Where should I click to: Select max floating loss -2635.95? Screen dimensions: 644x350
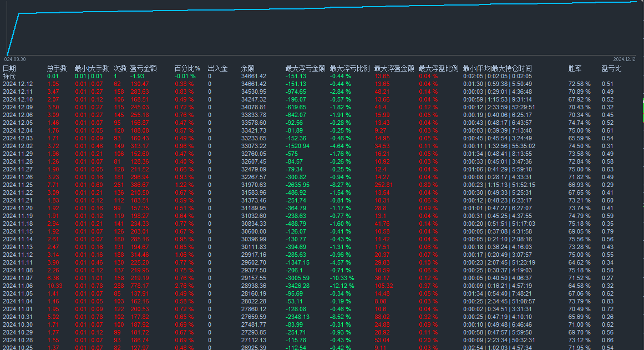[x=297, y=185]
